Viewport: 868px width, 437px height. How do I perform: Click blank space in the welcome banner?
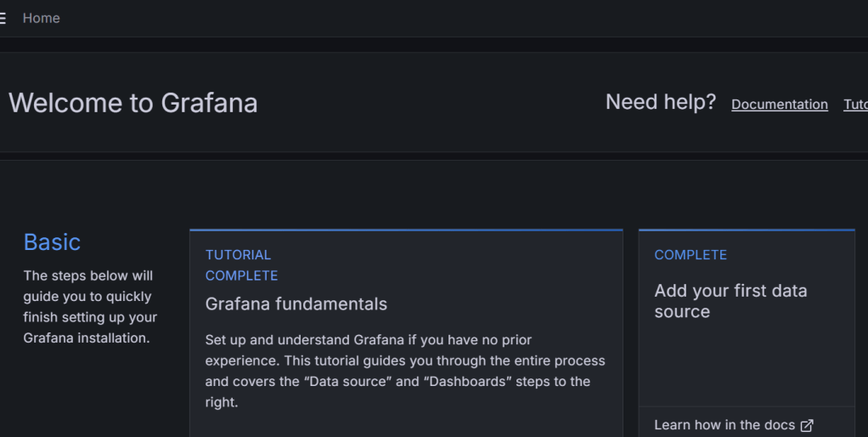click(425, 103)
